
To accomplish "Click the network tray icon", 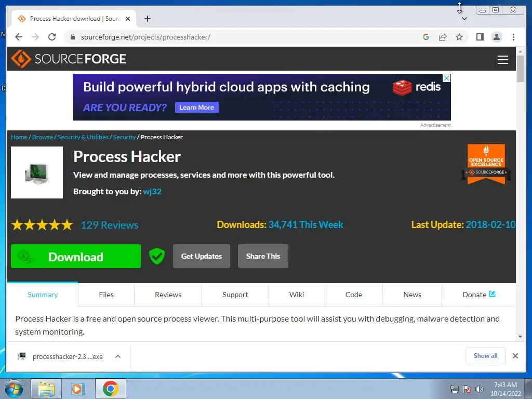I will click(x=454, y=389).
